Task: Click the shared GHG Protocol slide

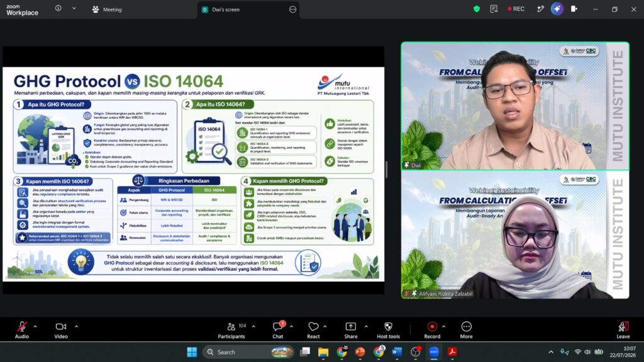Action: tap(194, 174)
